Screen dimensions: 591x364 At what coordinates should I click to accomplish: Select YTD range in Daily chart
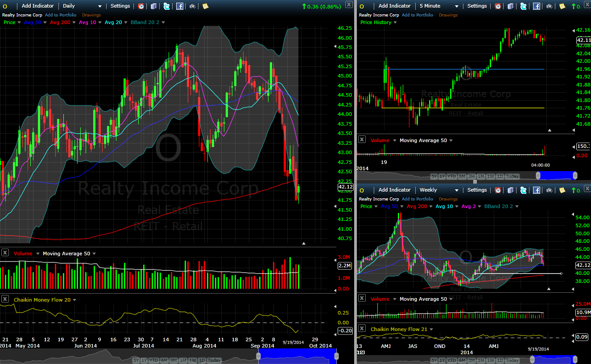pos(154,360)
